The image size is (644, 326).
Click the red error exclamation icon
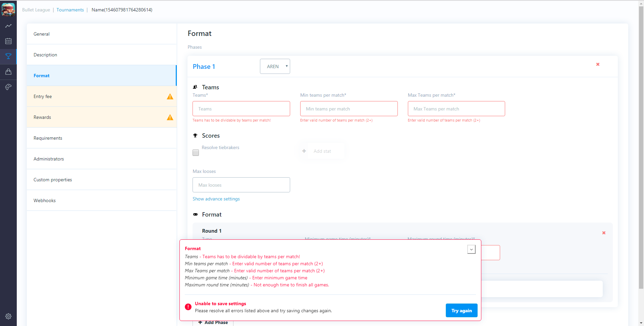[188, 307]
